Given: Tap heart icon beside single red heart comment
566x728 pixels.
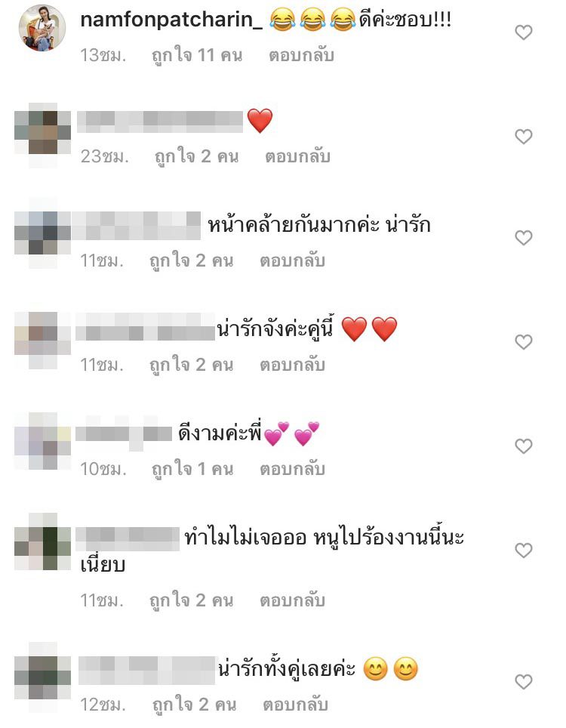Looking at the screenshot, I should pyautogui.click(x=523, y=137).
